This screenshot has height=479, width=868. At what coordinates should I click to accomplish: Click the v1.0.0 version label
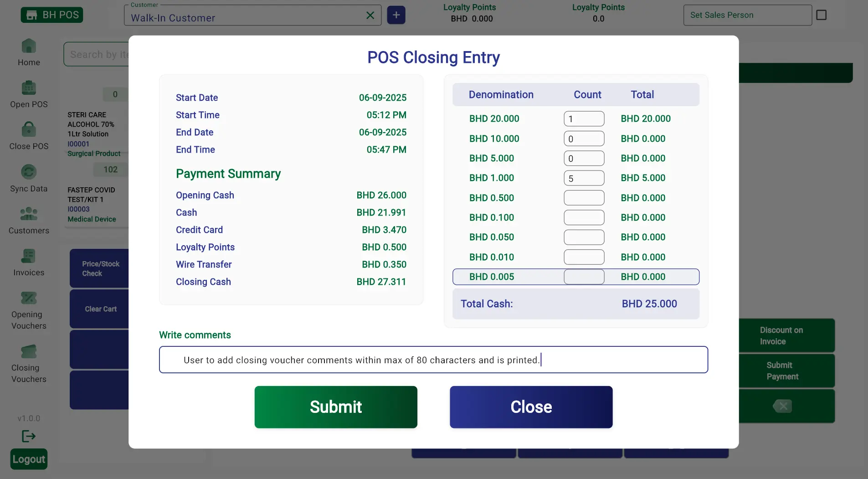[x=29, y=418]
